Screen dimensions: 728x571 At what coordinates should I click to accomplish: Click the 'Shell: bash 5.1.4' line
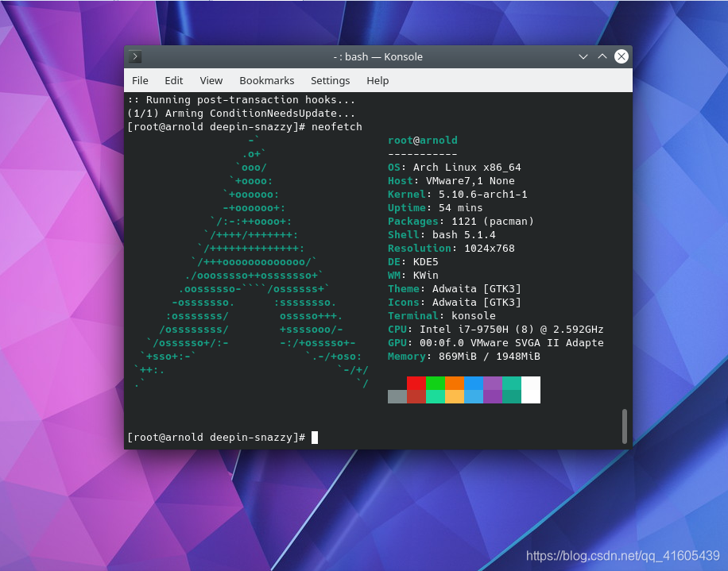point(442,235)
